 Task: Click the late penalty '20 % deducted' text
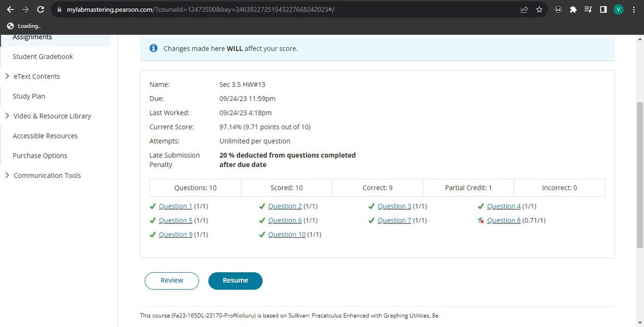coord(288,160)
